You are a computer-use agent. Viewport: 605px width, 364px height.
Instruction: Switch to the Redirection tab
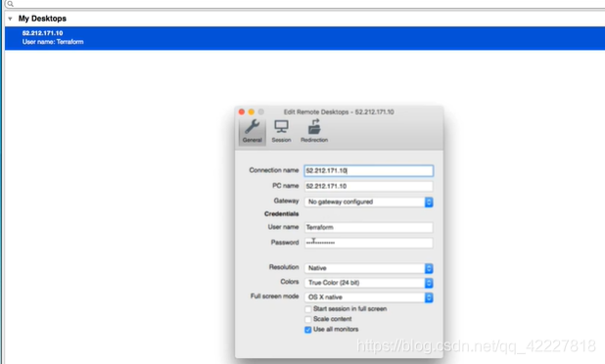(x=314, y=131)
